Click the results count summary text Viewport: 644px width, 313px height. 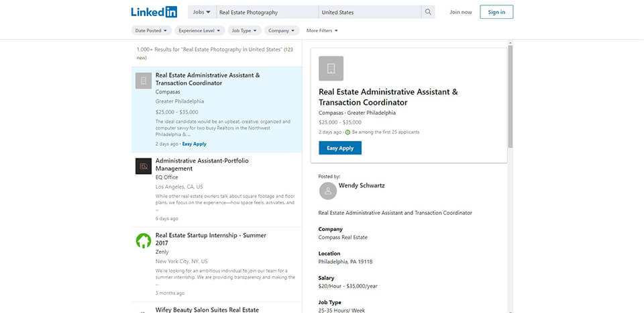[x=215, y=54]
